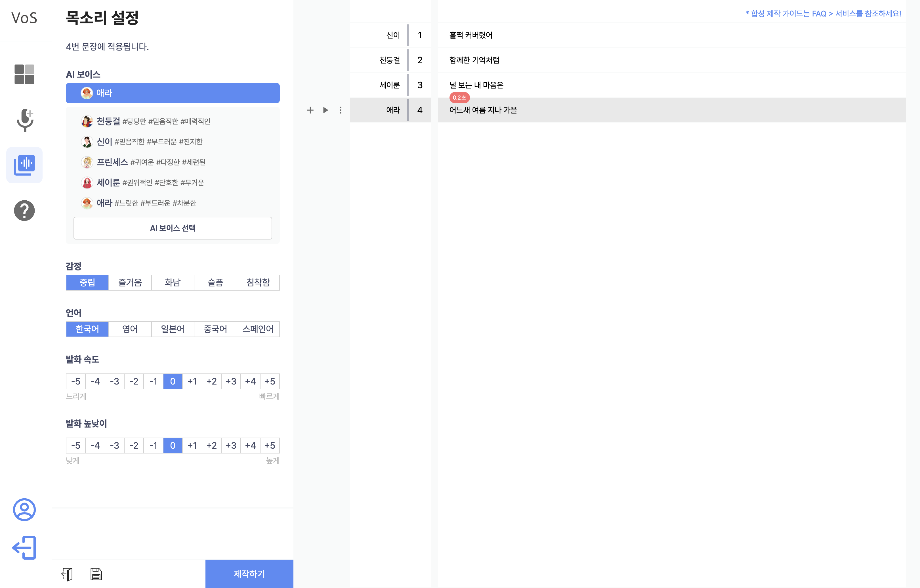Click the collapse panel icon at bottom

tap(67, 574)
